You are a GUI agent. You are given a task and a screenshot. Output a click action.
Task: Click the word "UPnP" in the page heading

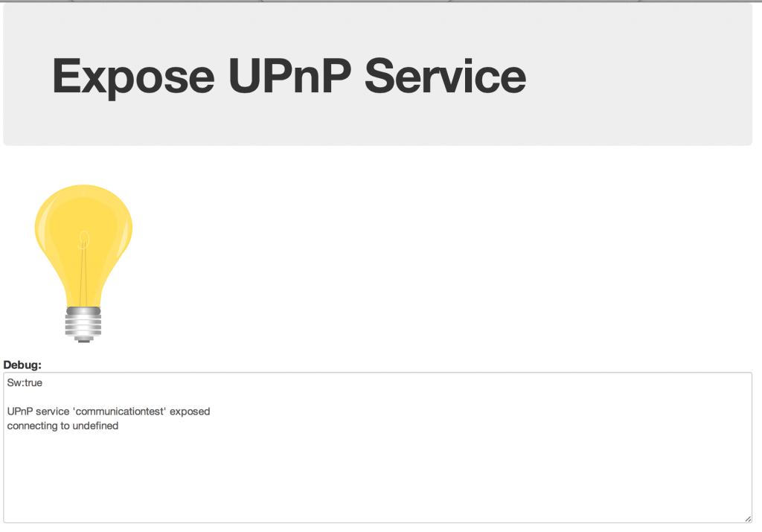[289, 75]
